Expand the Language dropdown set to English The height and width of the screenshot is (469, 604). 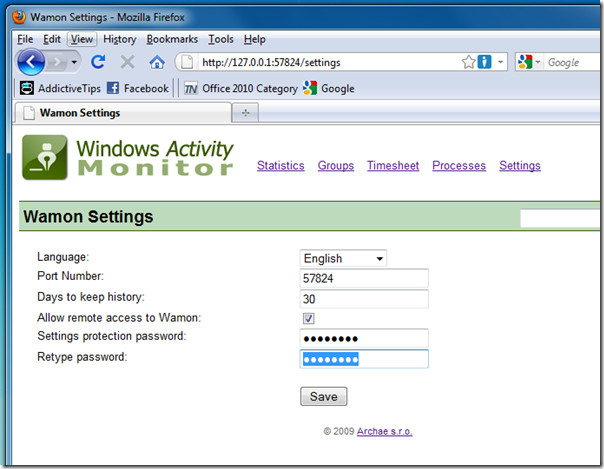(x=343, y=258)
